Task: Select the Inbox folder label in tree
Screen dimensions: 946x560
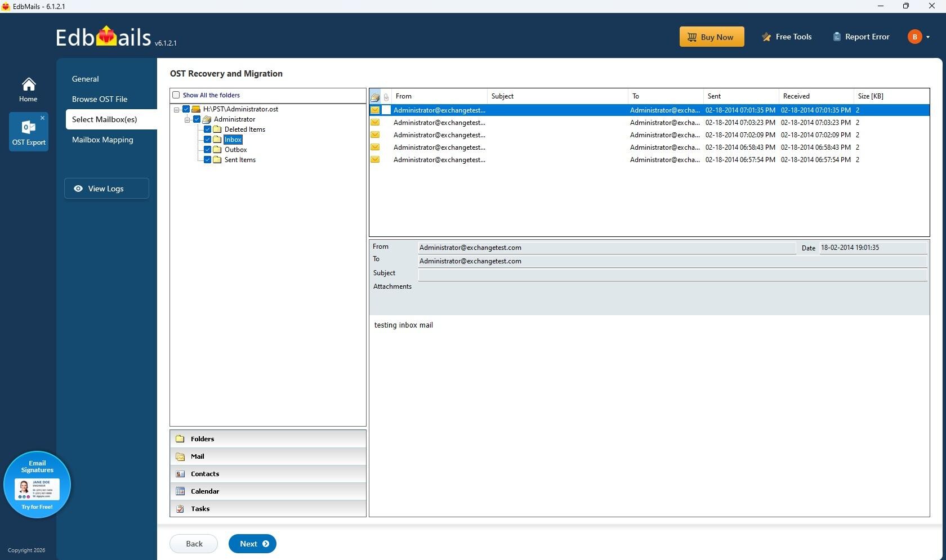Action: (233, 140)
